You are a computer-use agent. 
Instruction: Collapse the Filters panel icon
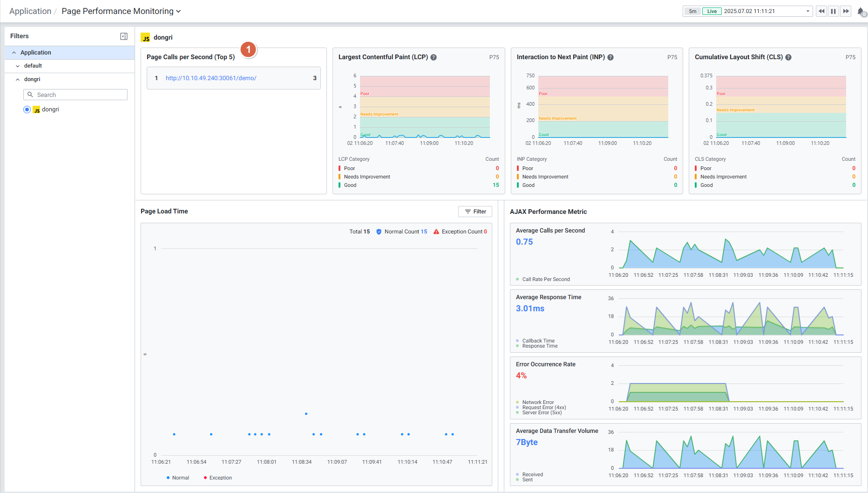[x=124, y=36]
